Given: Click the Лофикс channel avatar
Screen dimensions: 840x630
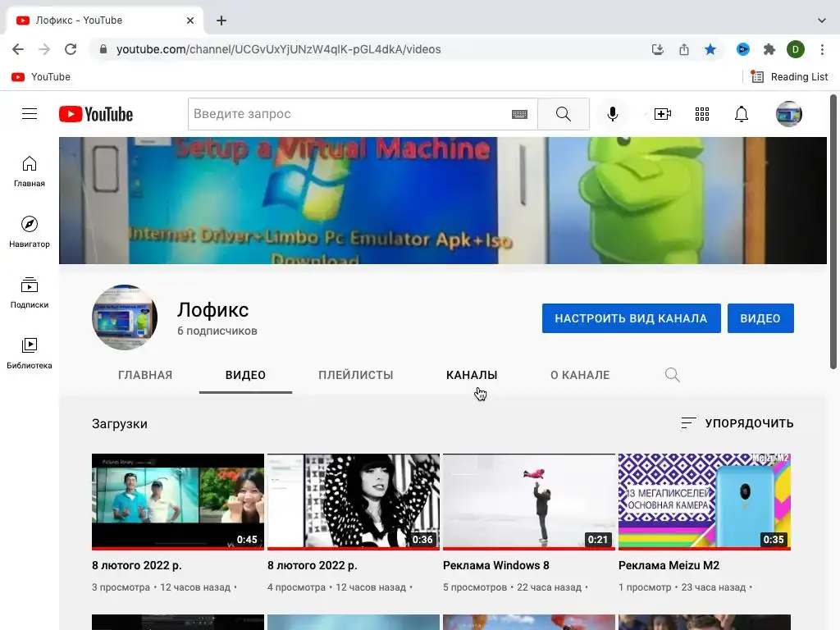Looking at the screenshot, I should tap(125, 317).
